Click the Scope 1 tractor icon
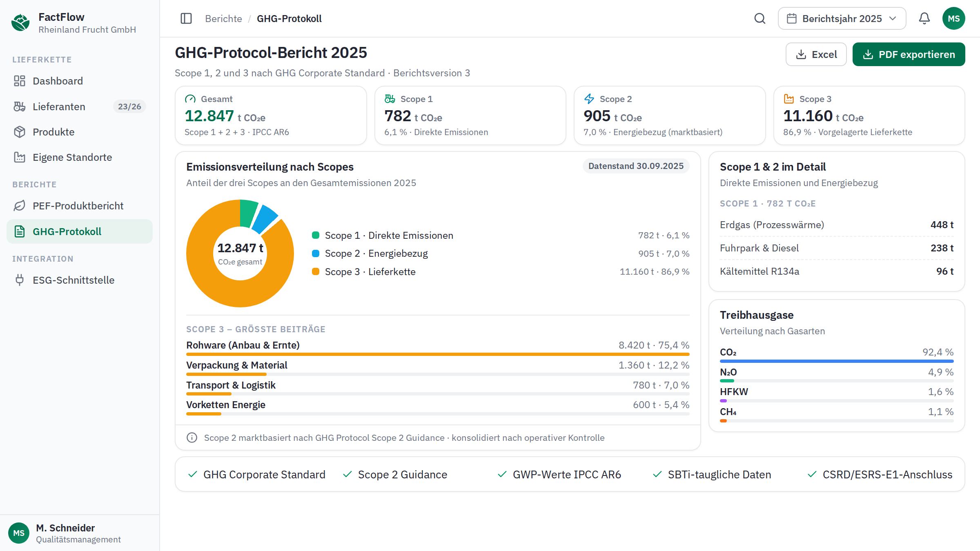The width and height of the screenshot is (980, 551). tap(390, 99)
